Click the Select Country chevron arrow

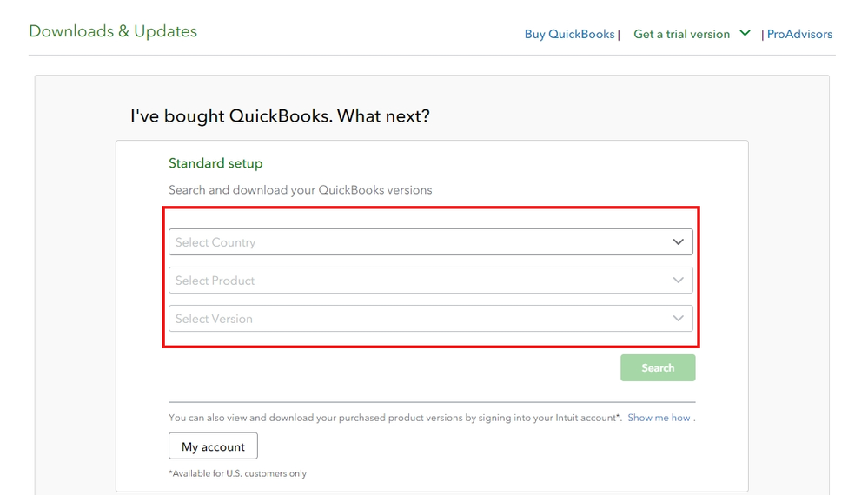678,242
